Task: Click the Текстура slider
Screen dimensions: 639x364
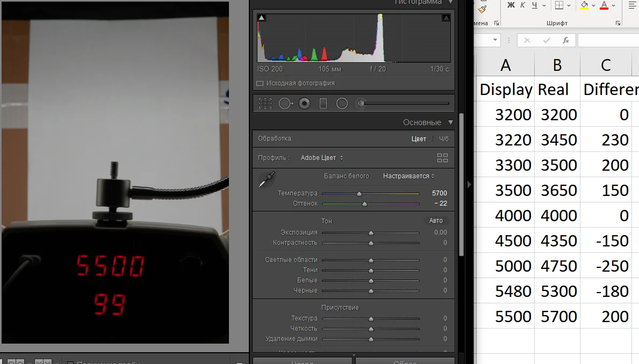Action: coord(371,319)
